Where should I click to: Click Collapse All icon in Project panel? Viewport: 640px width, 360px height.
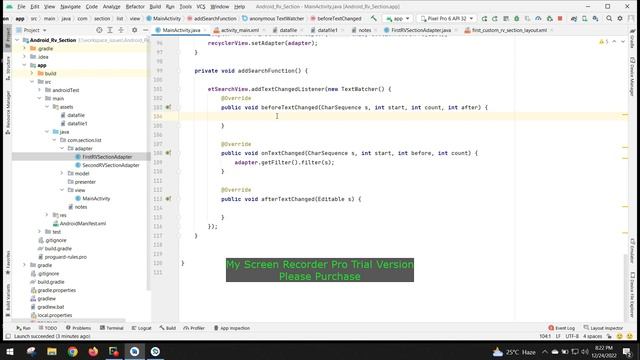tap(121, 30)
